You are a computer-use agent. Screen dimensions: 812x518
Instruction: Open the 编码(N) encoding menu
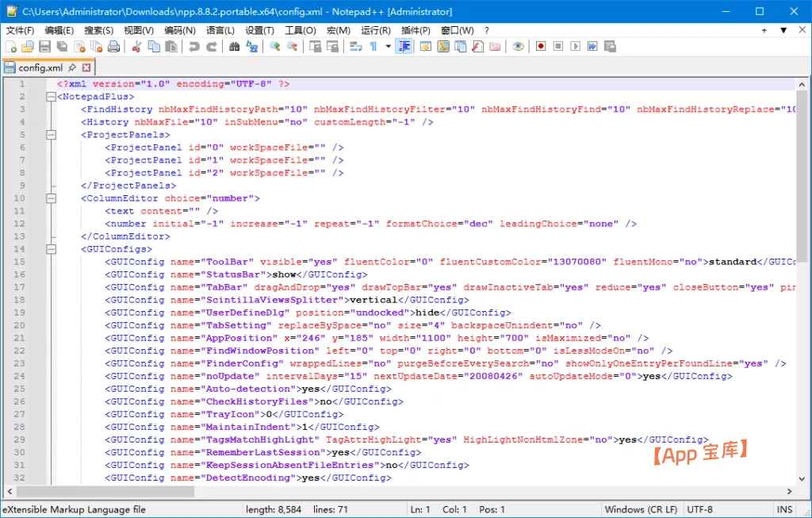[180, 30]
